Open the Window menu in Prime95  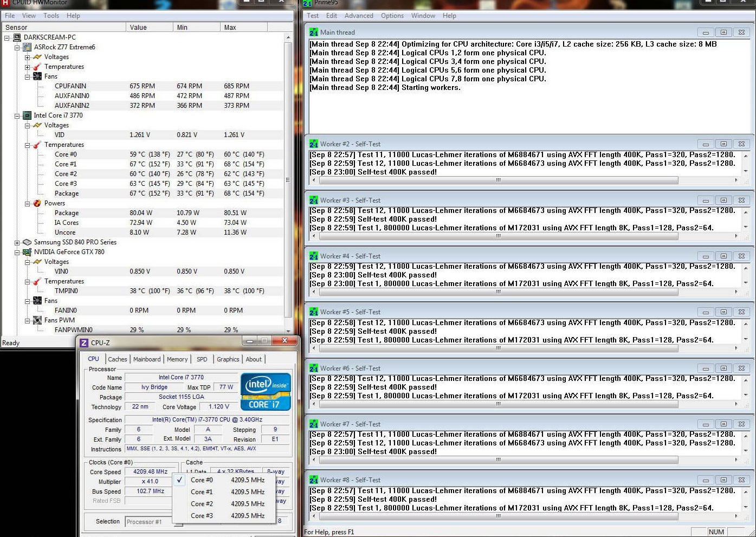(x=423, y=16)
